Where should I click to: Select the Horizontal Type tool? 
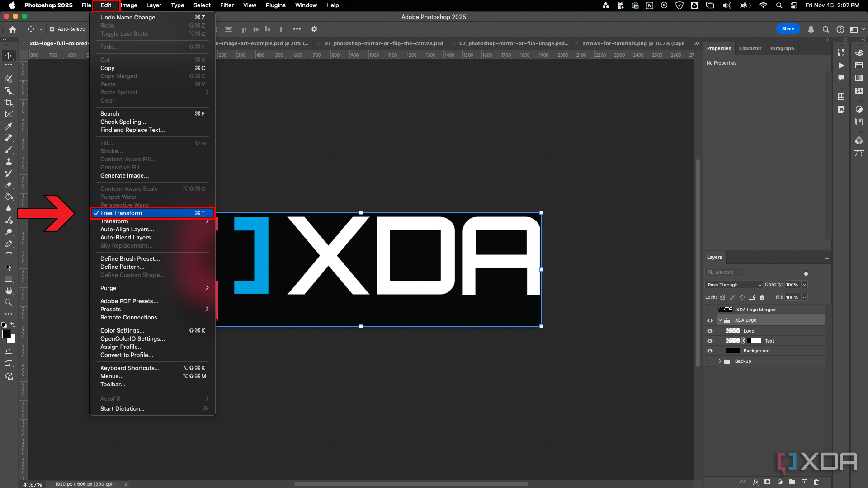[9, 255]
